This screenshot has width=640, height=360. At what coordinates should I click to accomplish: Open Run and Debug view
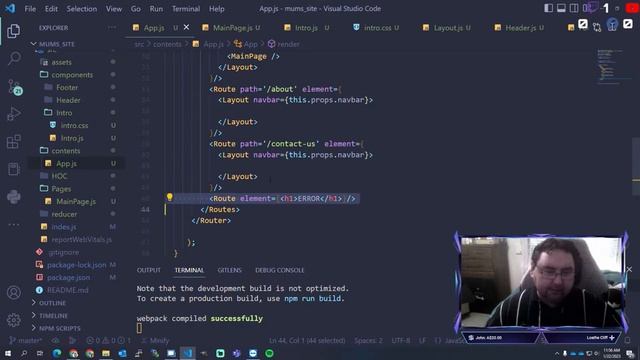tap(13, 114)
